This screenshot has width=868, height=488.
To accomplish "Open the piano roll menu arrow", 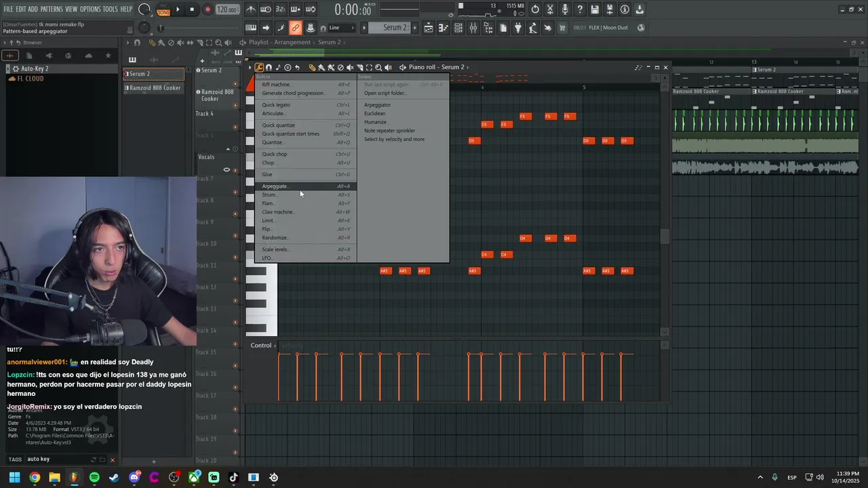I will pyautogui.click(x=250, y=67).
